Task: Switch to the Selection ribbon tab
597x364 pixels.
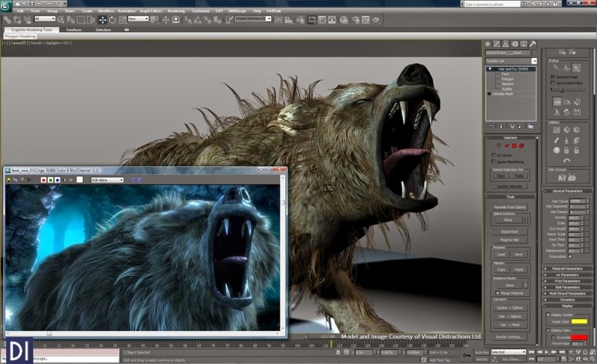Action: pyautogui.click(x=103, y=29)
